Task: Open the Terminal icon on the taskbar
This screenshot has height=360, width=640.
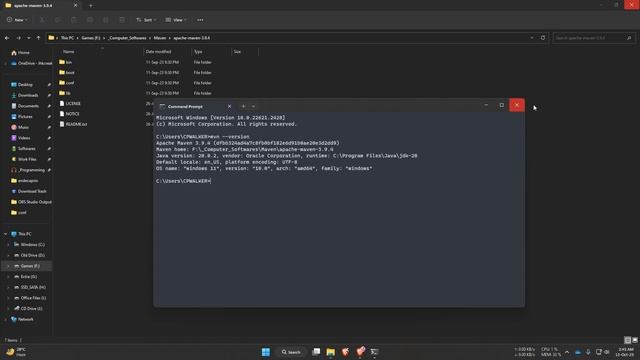Action: (x=374, y=352)
